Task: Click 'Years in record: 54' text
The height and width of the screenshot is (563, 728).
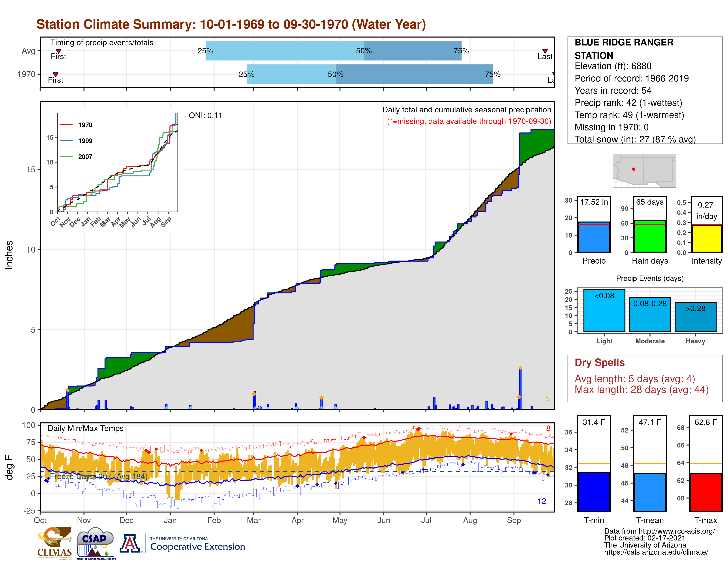Action: (613, 91)
